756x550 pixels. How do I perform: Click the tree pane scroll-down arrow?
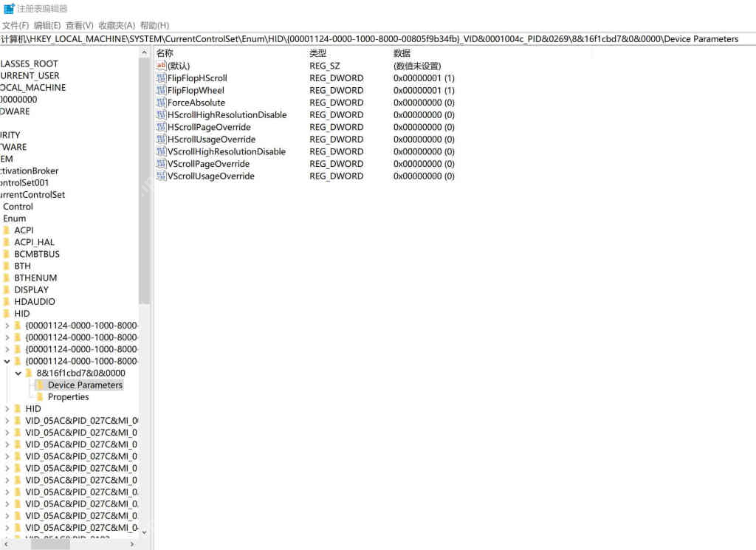coord(144,532)
